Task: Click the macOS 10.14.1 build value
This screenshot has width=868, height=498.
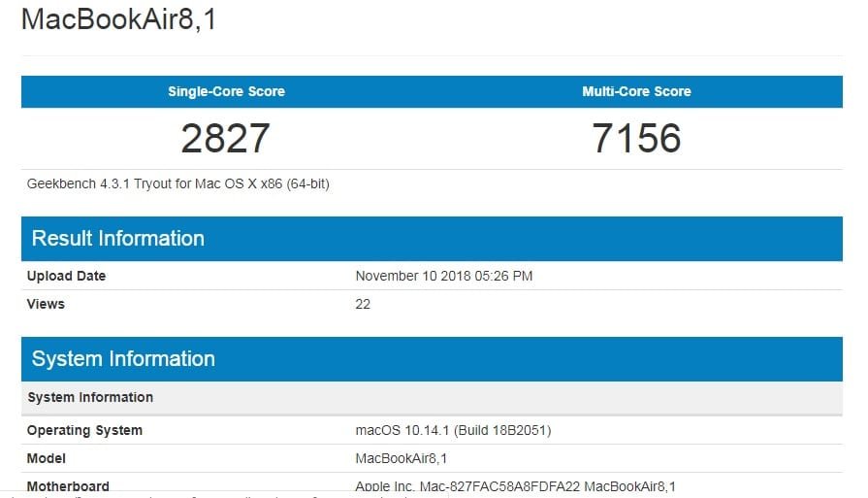Action: tap(453, 430)
